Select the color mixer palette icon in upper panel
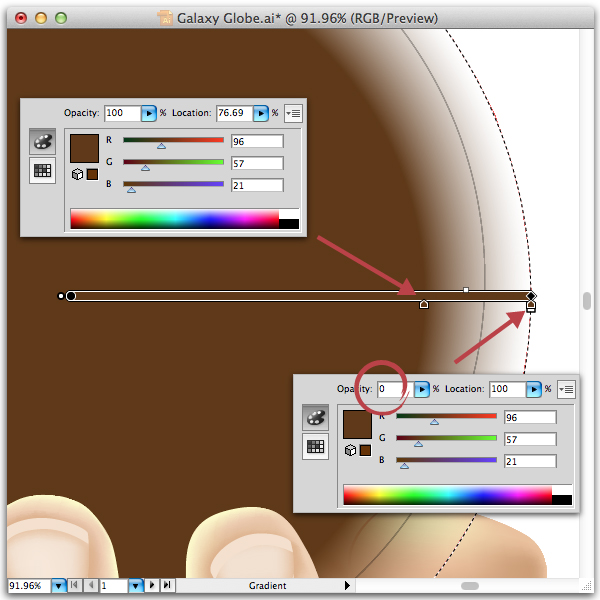Screen dimensions: 600x600 point(42,142)
